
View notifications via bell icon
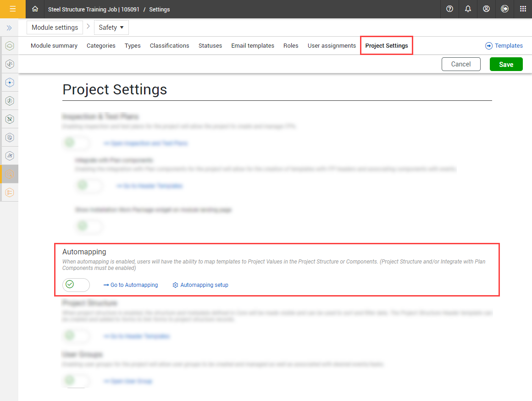click(x=468, y=9)
